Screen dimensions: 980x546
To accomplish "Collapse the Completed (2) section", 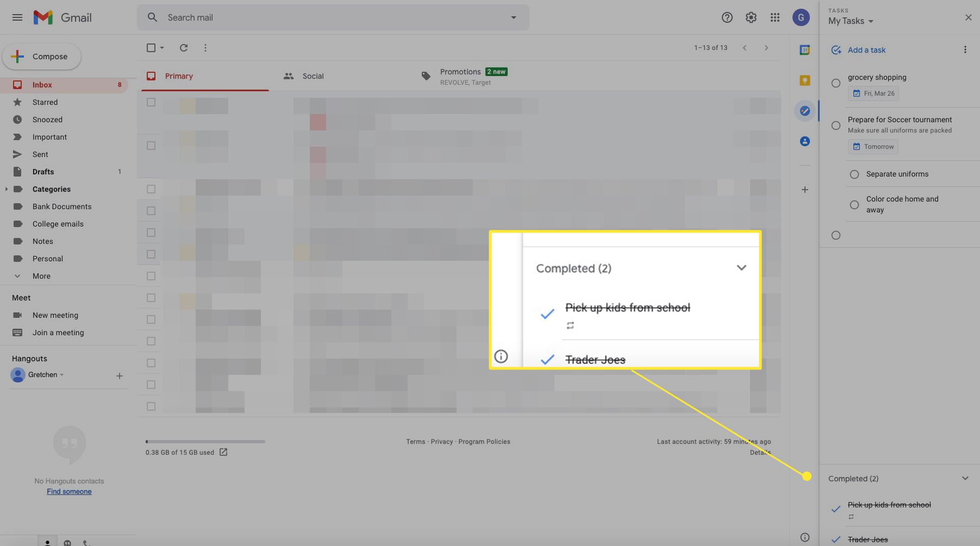I will (965, 478).
